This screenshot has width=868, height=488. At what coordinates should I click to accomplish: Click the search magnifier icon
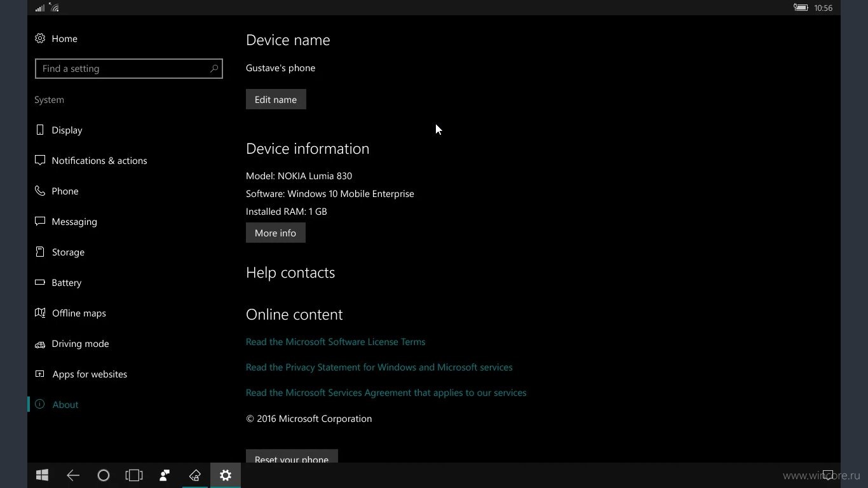214,68
